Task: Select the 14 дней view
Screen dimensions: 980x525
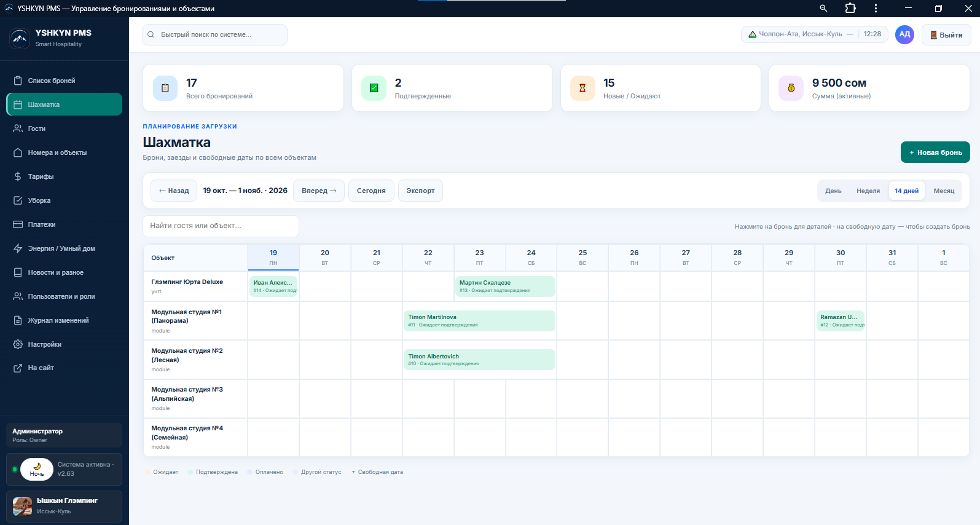Action: [x=907, y=191]
